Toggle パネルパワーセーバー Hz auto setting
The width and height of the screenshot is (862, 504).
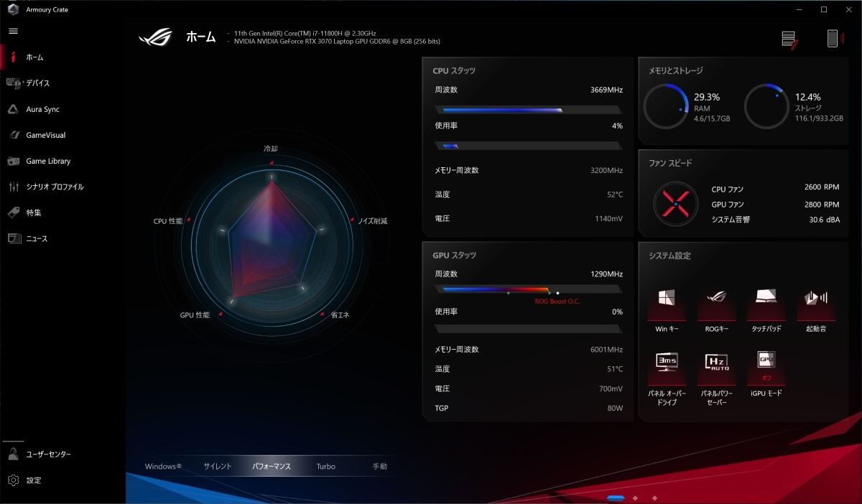717,368
